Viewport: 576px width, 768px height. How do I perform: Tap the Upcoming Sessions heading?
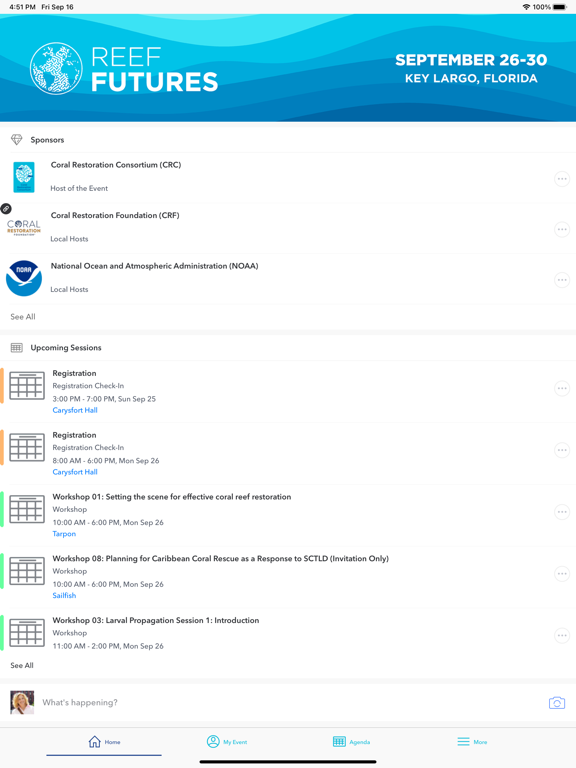click(66, 348)
